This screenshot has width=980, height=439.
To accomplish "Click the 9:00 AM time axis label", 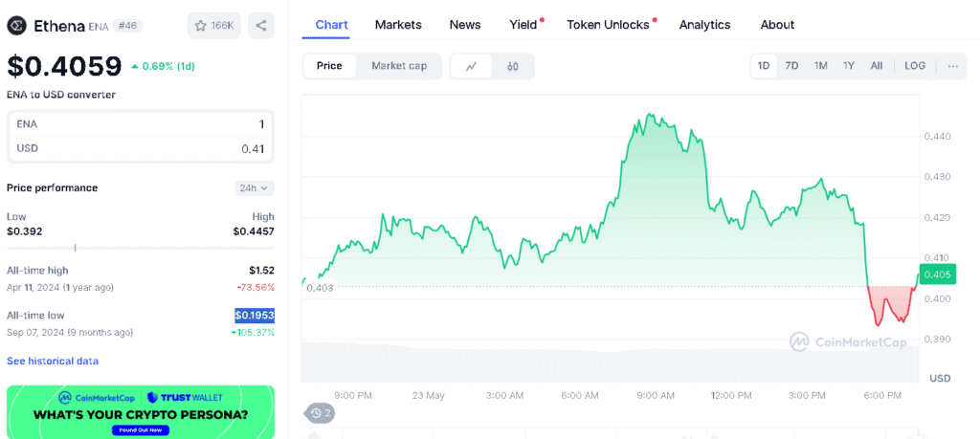I will coord(656,395).
